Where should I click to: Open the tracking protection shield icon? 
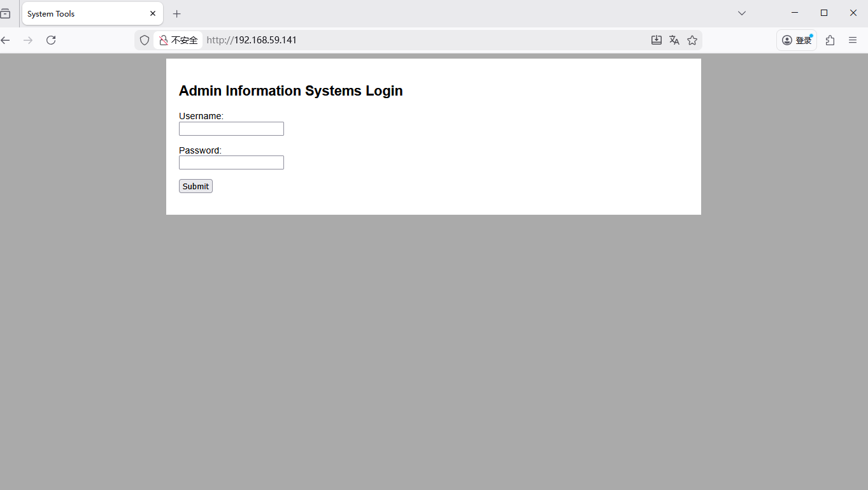click(145, 40)
